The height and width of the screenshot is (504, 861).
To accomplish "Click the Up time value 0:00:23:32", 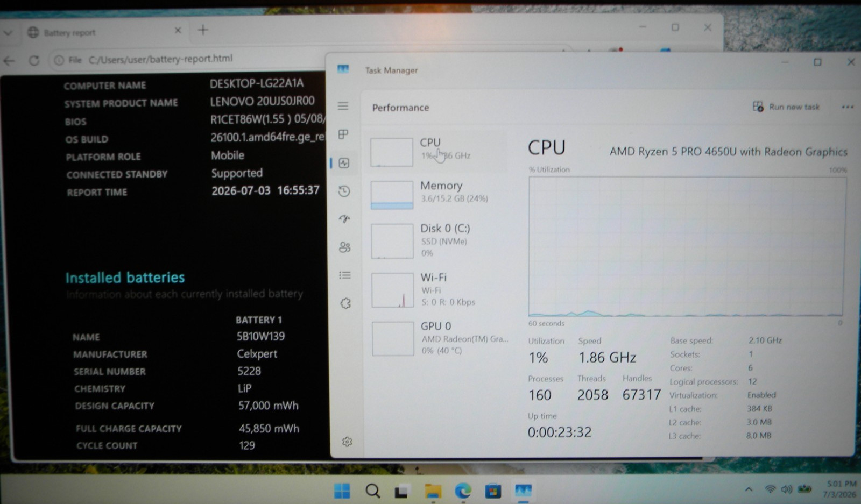I will pyautogui.click(x=559, y=432).
